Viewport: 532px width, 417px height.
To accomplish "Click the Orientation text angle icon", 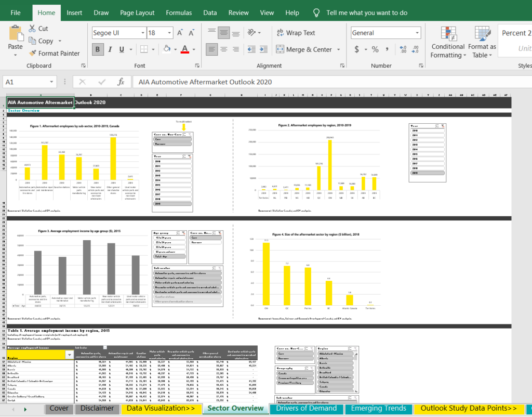I will tap(251, 33).
